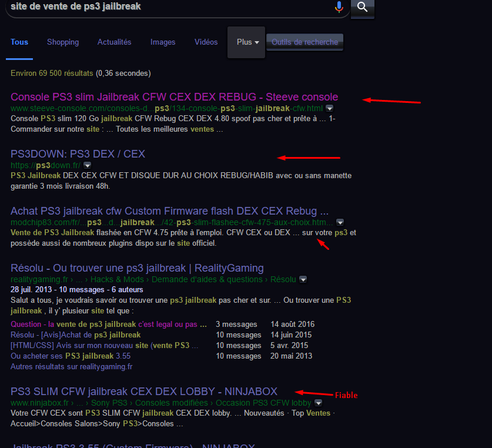Click the https://ps3down.fr/ green URL
The height and width of the screenshot is (448, 492).
pyautogui.click(x=45, y=165)
